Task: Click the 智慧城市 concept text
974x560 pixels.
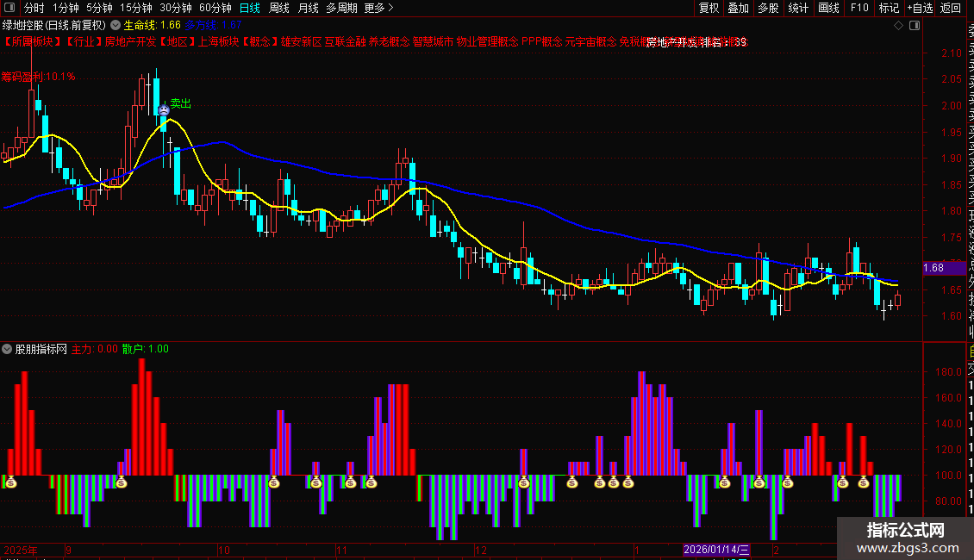Action: (433, 41)
